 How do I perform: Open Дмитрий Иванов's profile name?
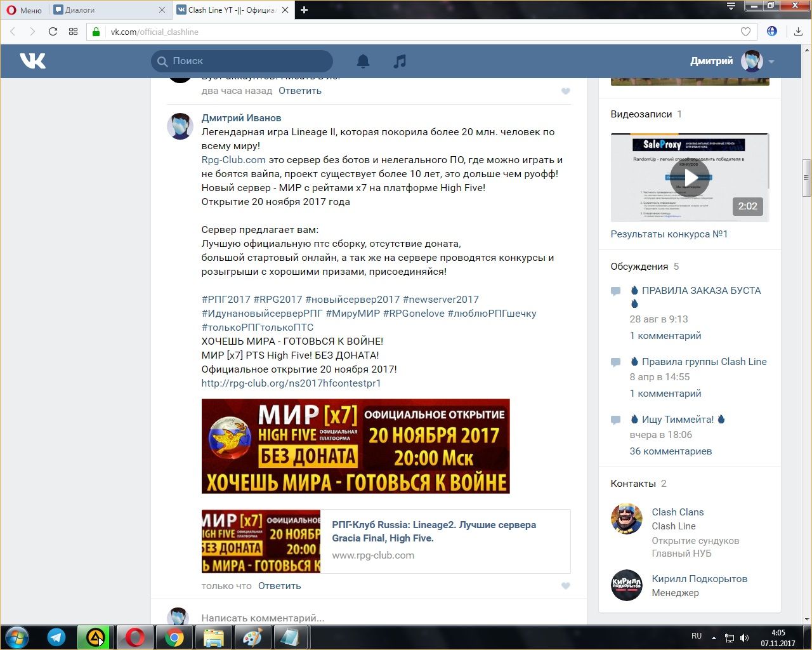241,118
